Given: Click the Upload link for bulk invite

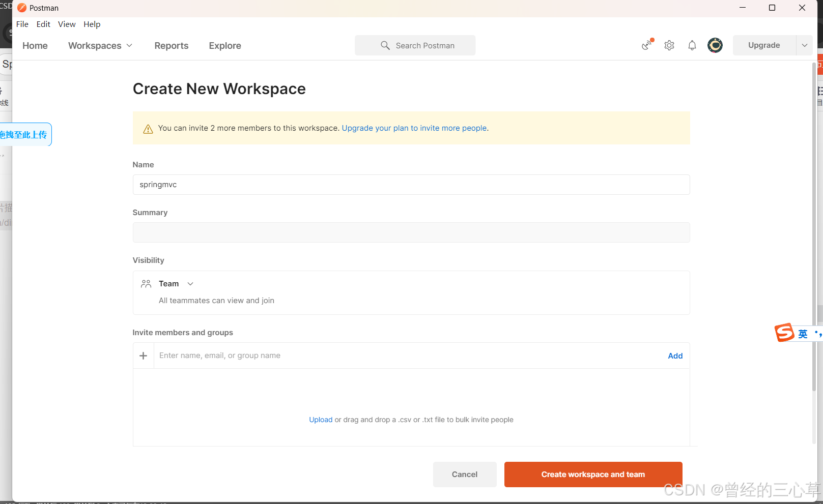Looking at the screenshot, I should [x=321, y=420].
